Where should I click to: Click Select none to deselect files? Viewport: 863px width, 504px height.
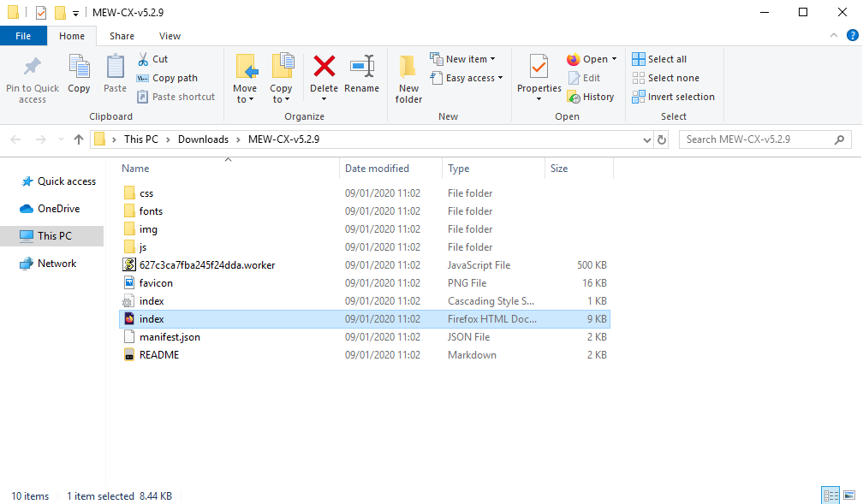pos(666,77)
